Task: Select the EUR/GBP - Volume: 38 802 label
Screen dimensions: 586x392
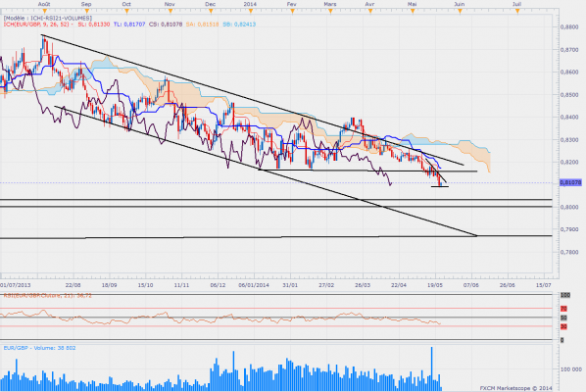Action: click(x=39, y=348)
